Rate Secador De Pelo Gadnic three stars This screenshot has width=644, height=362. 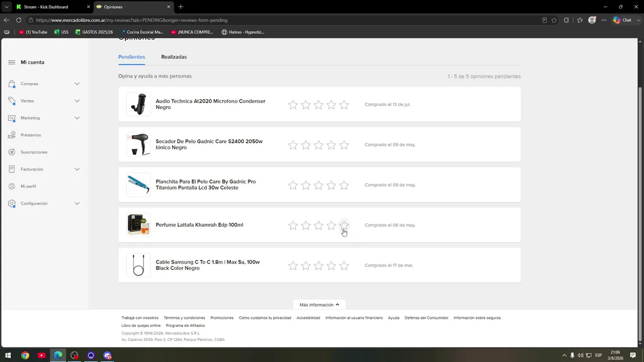pyautogui.click(x=318, y=145)
